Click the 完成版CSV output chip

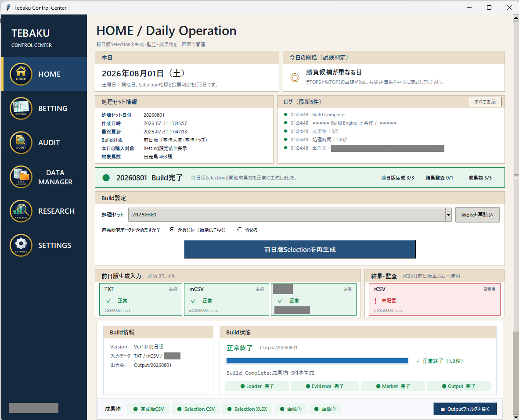[x=148, y=409]
